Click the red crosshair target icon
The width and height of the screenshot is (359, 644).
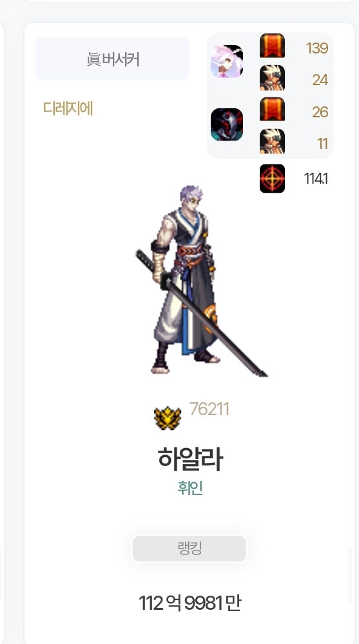pos(272,179)
